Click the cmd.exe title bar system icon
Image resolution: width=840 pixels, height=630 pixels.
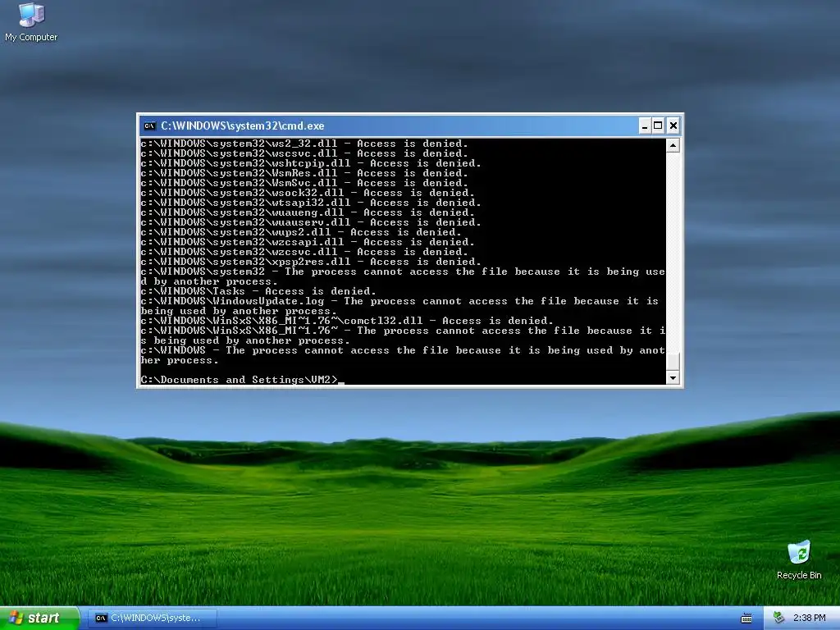(149, 126)
